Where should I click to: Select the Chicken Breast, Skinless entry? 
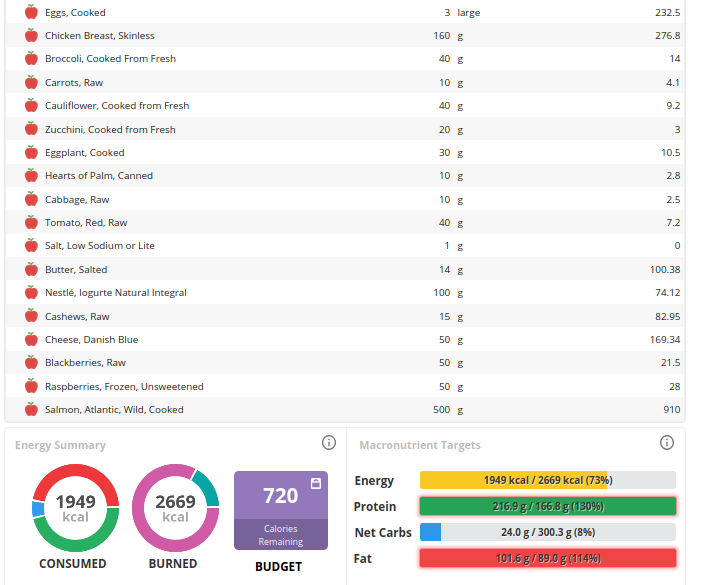100,36
